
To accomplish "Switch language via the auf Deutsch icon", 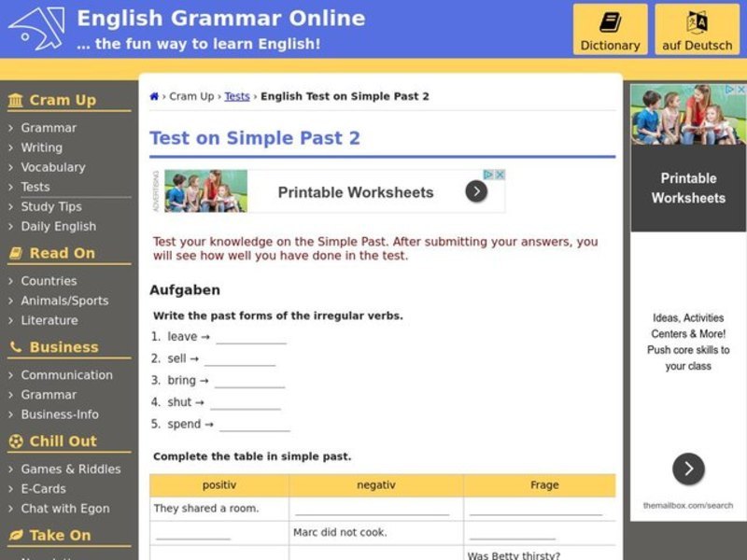I will (698, 21).
